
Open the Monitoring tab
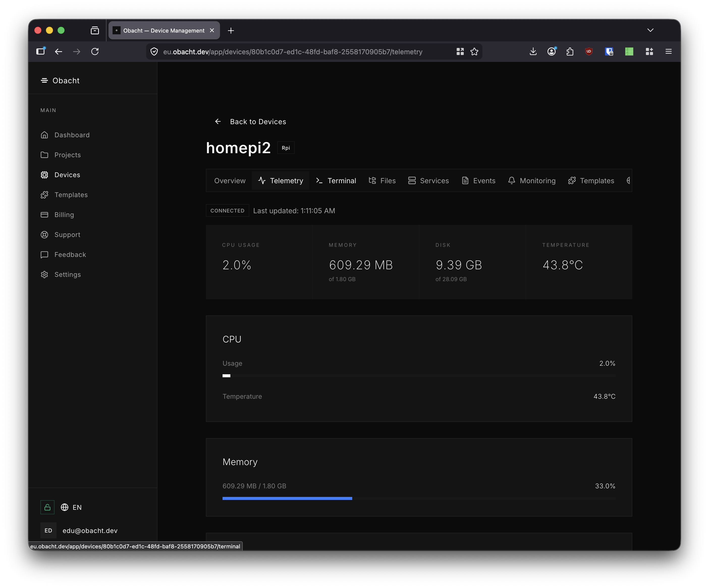tap(531, 181)
